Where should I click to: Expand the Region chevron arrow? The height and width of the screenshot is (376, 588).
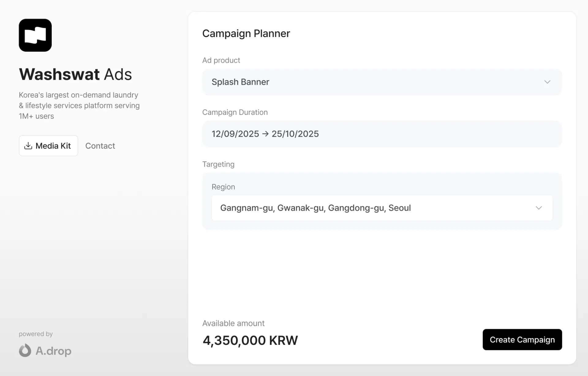539,208
